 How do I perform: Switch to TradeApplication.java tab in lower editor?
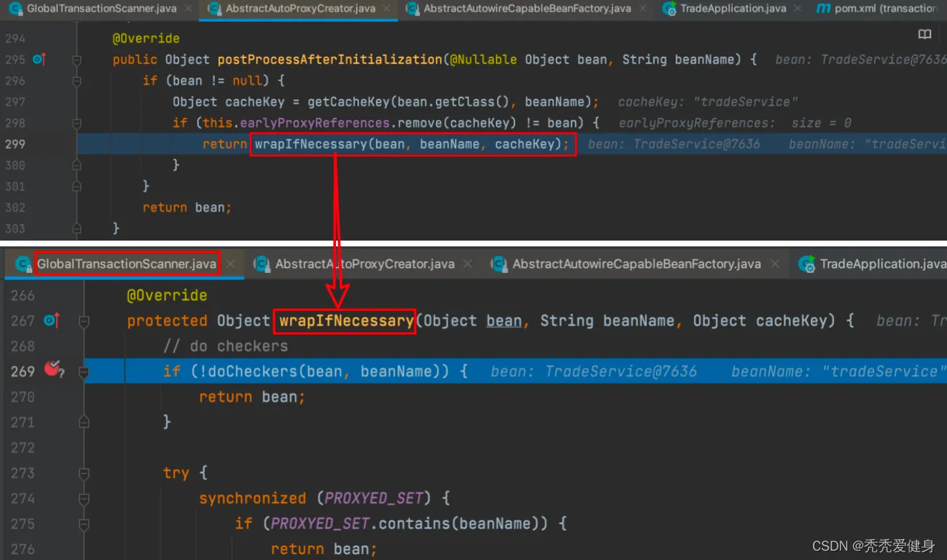(873, 264)
